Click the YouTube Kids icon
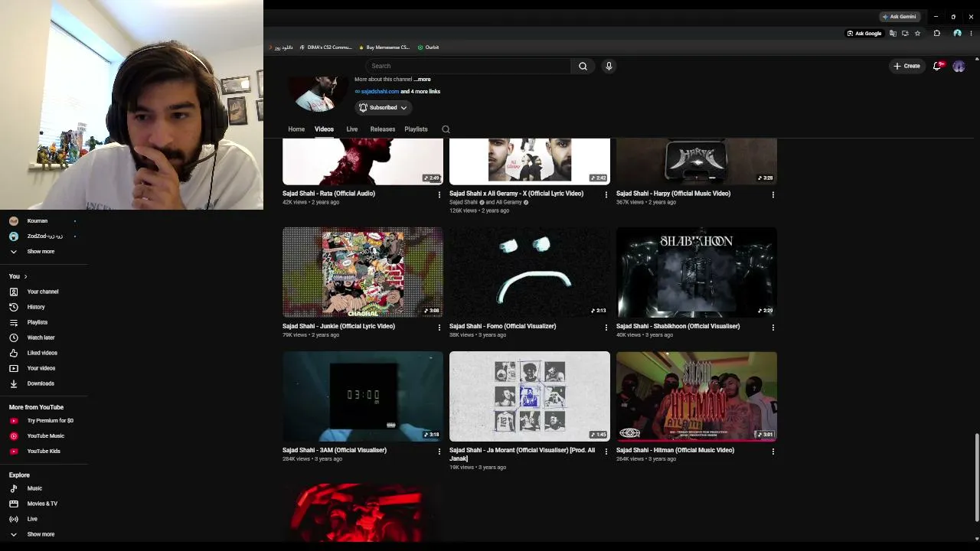Viewport: 980px width, 551px height. point(13,452)
